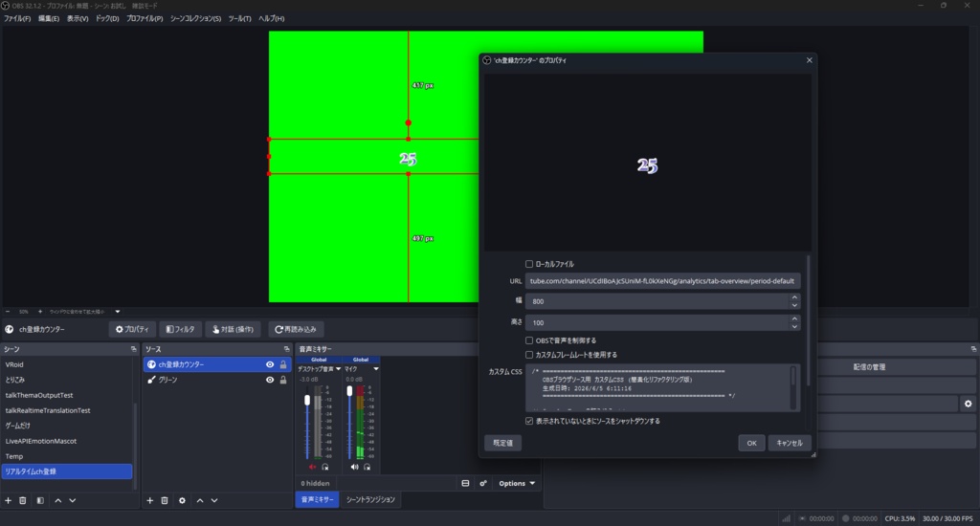This screenshot has width=980, height=526.
Task: Click Desktop audio volume slider handle
Action: click(x=307, y=401)
